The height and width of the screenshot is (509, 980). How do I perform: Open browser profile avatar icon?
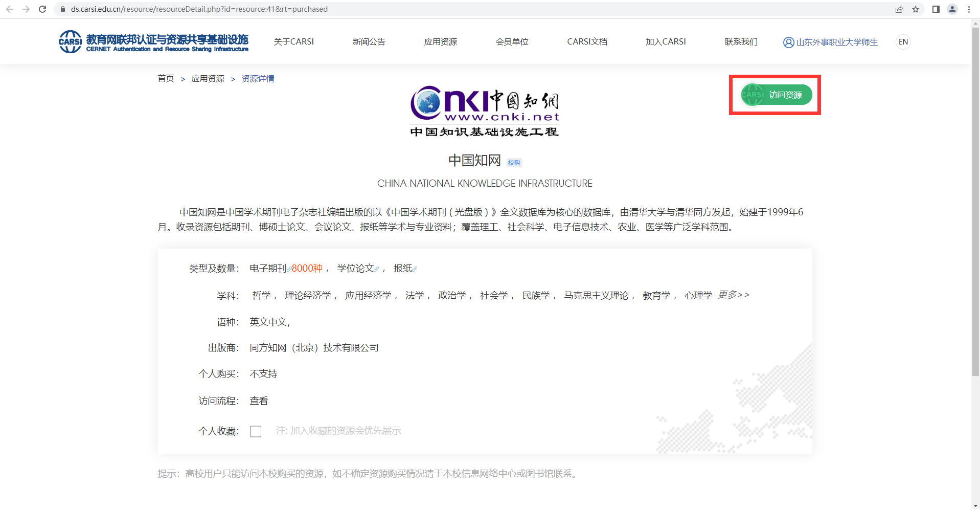point(952,9)
